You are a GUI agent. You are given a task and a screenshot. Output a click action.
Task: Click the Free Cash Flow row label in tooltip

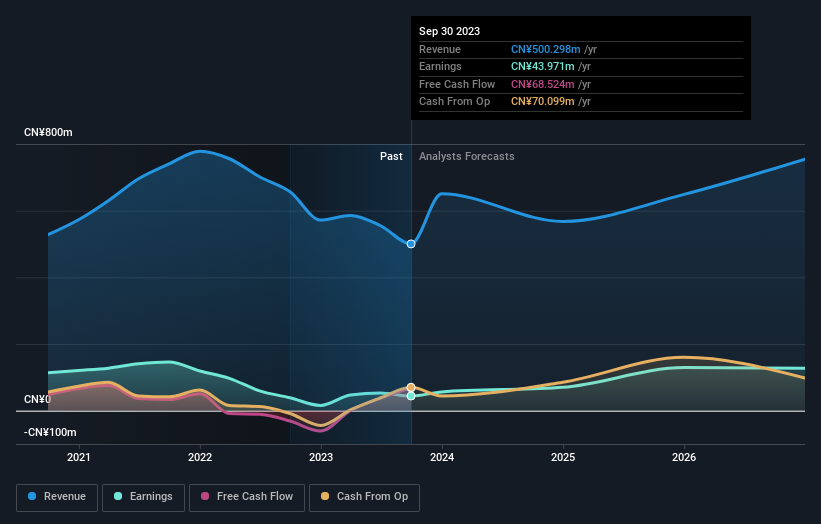coord(457,84)
